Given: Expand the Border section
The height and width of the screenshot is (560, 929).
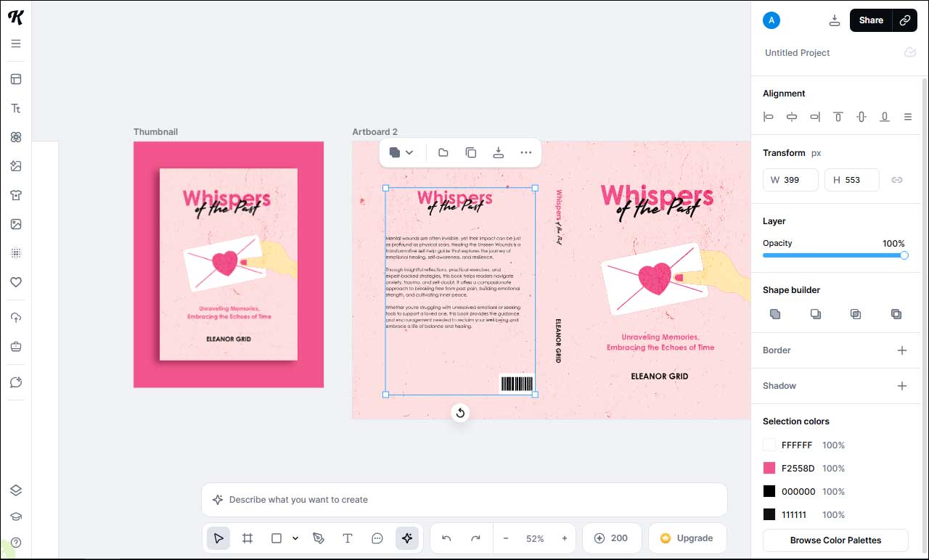Looking at the screenshot, I should point(902,350).
